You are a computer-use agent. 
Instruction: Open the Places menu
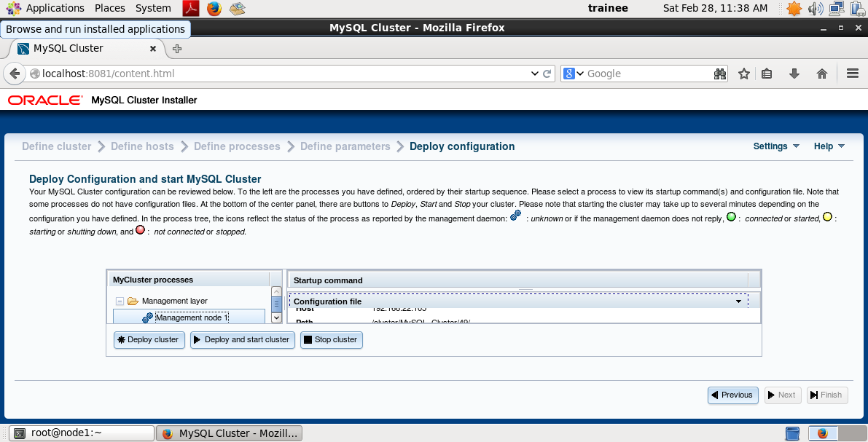click(x=109, y=8)
